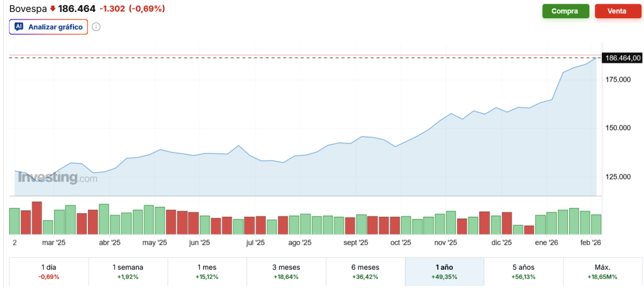Click the red down arrow next to Bovespa
Image resolution: width=644 pixels, height=288 pixels.
click(x=53, y=8)
